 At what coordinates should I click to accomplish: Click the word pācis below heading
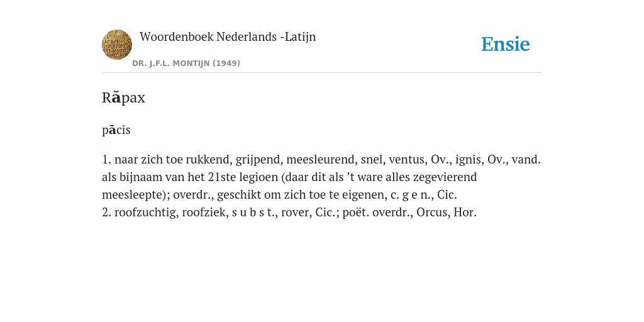pos(116,130)
